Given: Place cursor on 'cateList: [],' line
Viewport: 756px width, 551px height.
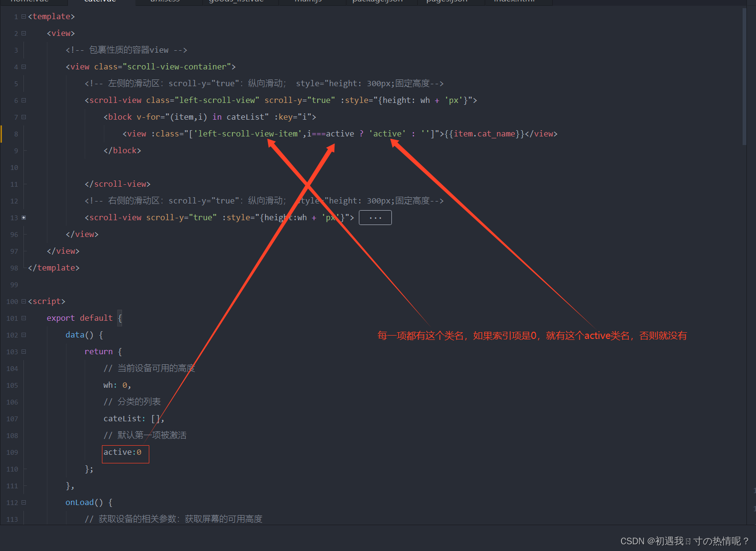Looking at the screenshot, I should 134,419.
